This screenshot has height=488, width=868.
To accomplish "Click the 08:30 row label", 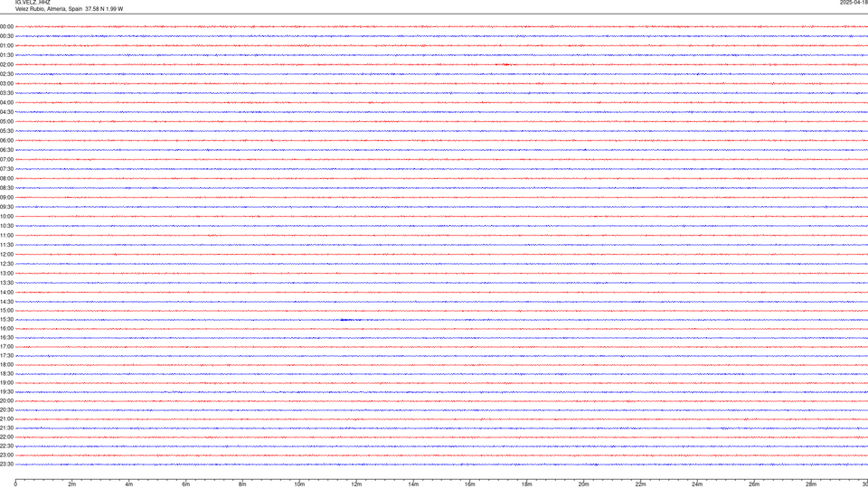I will tap(6, 188).
